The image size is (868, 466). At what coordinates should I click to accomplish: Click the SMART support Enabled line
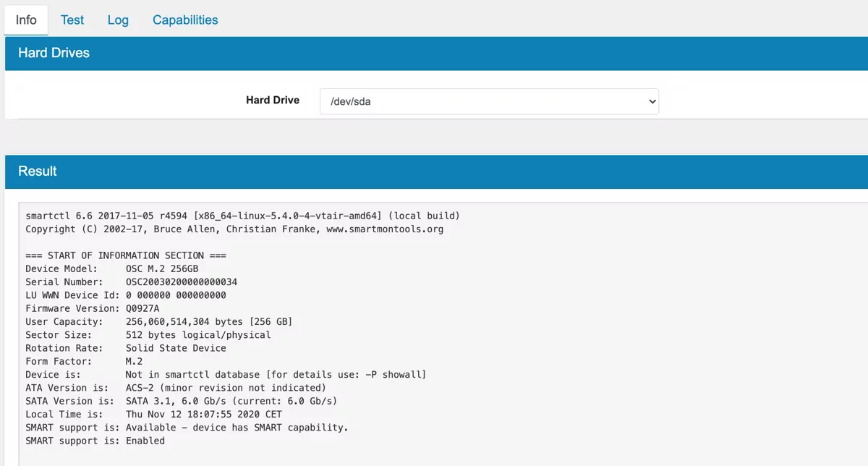tap(95, 441)
